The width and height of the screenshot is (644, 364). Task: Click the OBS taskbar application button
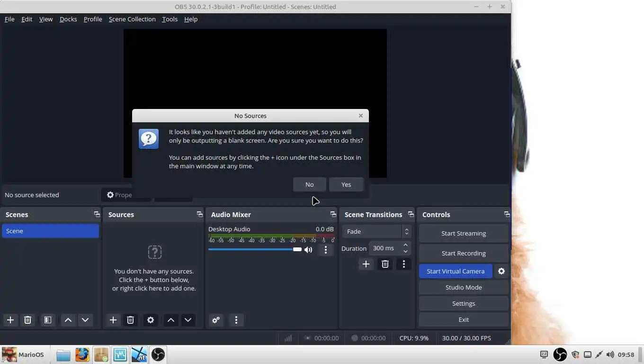(158, 355)
